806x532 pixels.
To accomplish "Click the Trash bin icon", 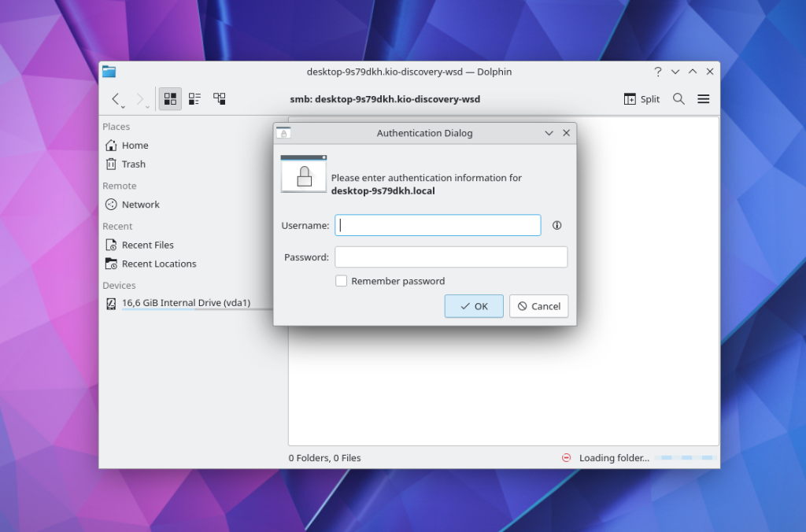I will point(111,164).
